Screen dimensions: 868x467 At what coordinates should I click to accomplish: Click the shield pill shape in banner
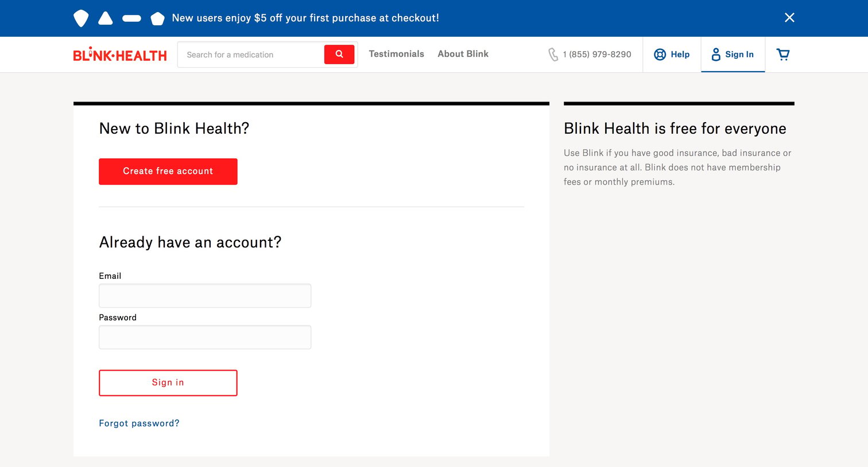tap(81, 18)
